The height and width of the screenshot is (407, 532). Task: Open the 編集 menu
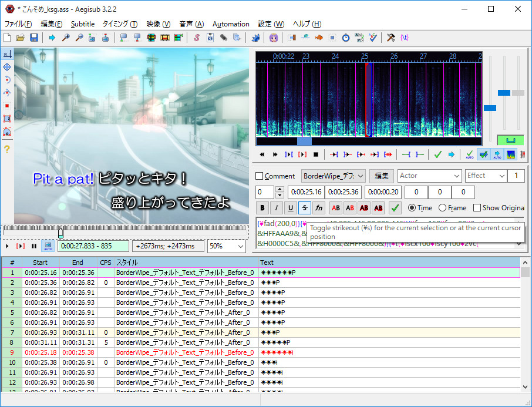pyautogui.click(x=52, y=24)
